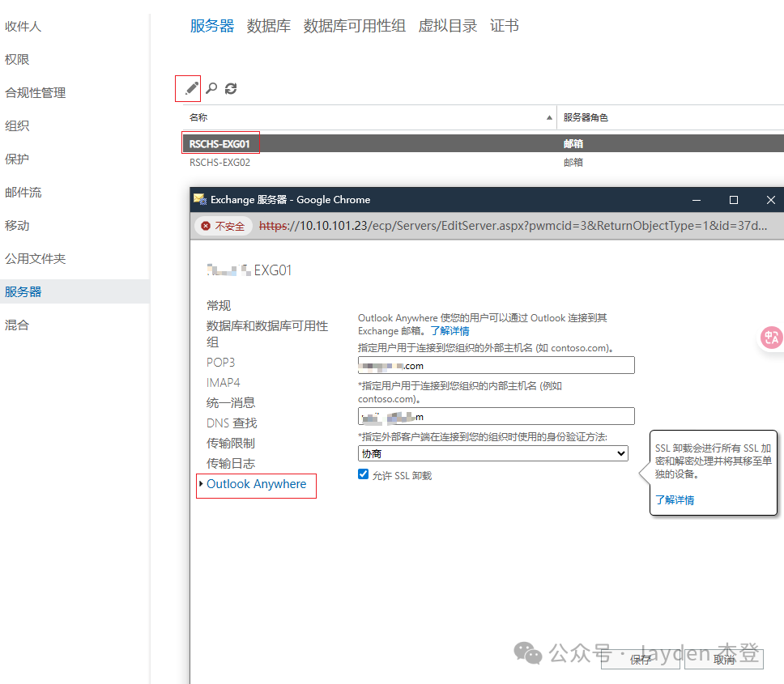Sort list by 名称 column arrow

(550, 117)
